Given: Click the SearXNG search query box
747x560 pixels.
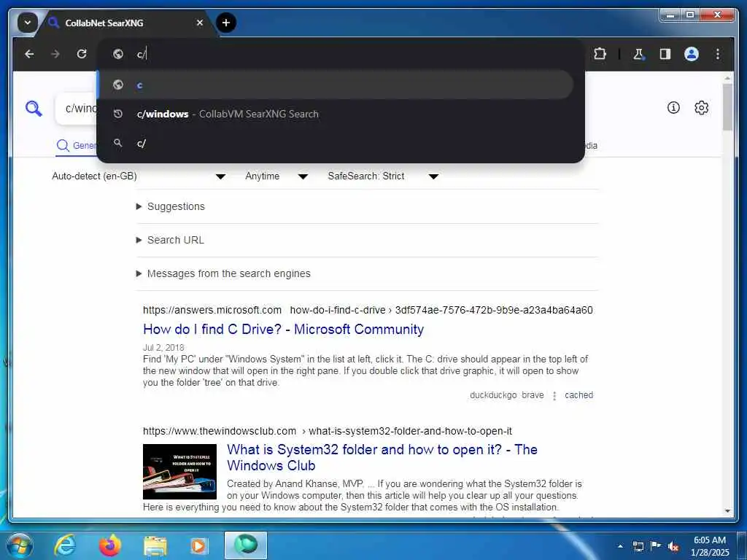Looking at the screenshot, I should click(x=76, y=109).
